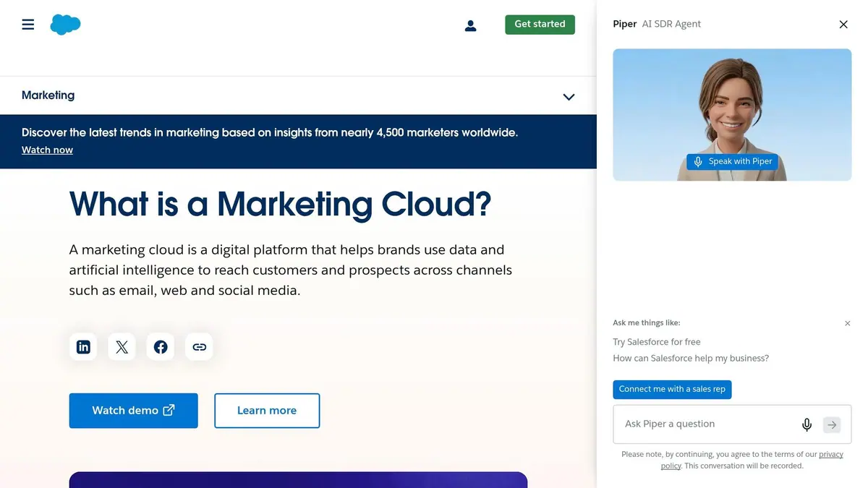The height and width of the screenshot is (488, 868).
Task: Click the Piper avatar image
Action: pyautogui.click(x=732, y=114)
